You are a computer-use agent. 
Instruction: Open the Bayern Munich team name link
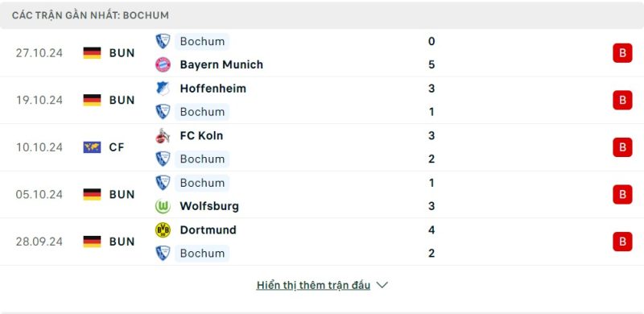tap(221, 64)
